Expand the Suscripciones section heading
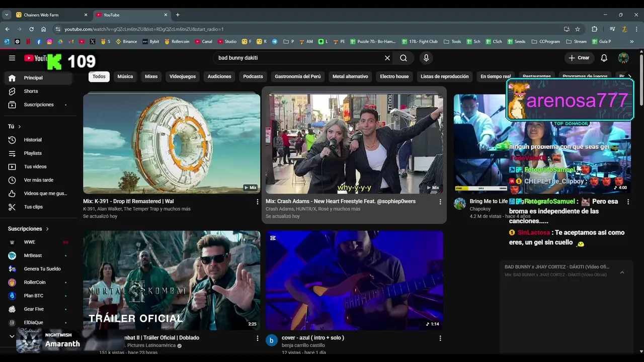Viewport: 644px width, 362px height. point(29,229)
